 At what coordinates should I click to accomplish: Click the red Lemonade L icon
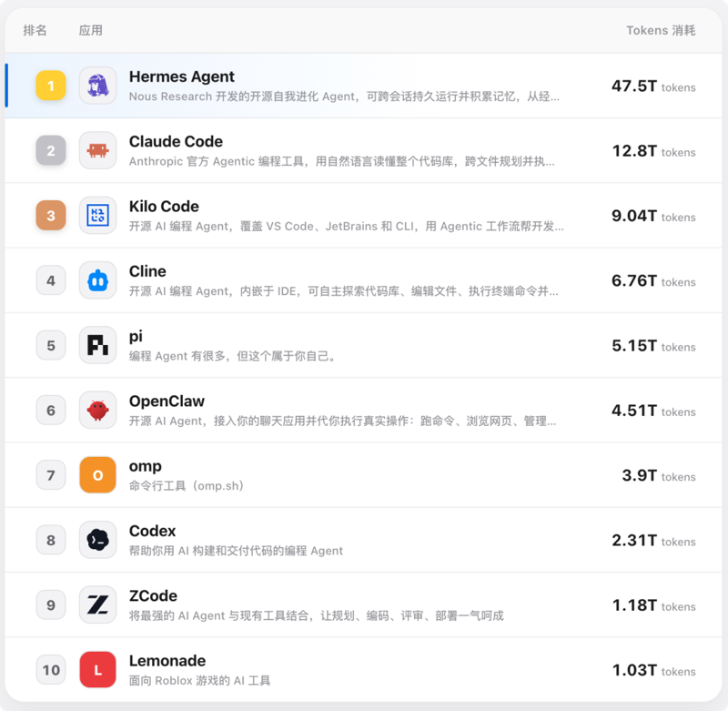[97, 670]
